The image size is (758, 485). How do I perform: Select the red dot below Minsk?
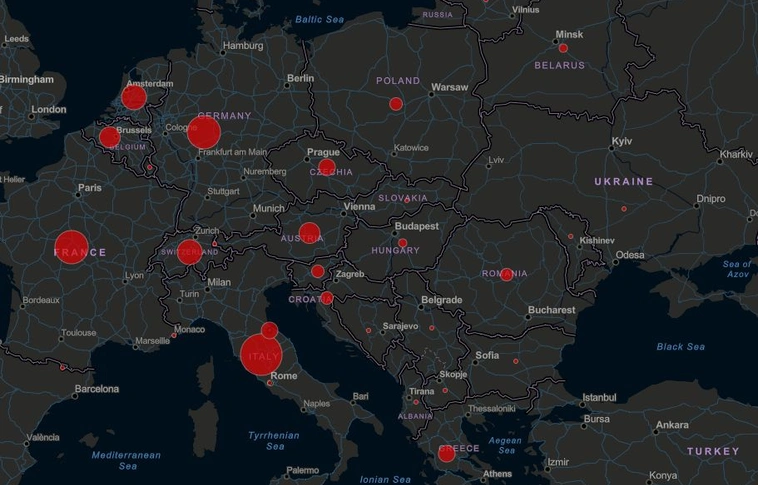click(563, 48)
